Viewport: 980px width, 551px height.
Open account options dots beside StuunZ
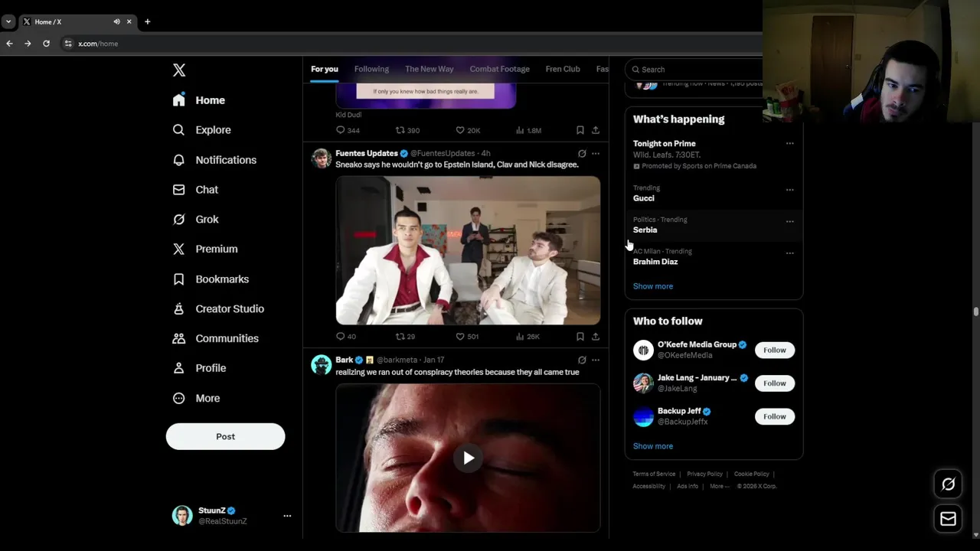click(287, 516)
